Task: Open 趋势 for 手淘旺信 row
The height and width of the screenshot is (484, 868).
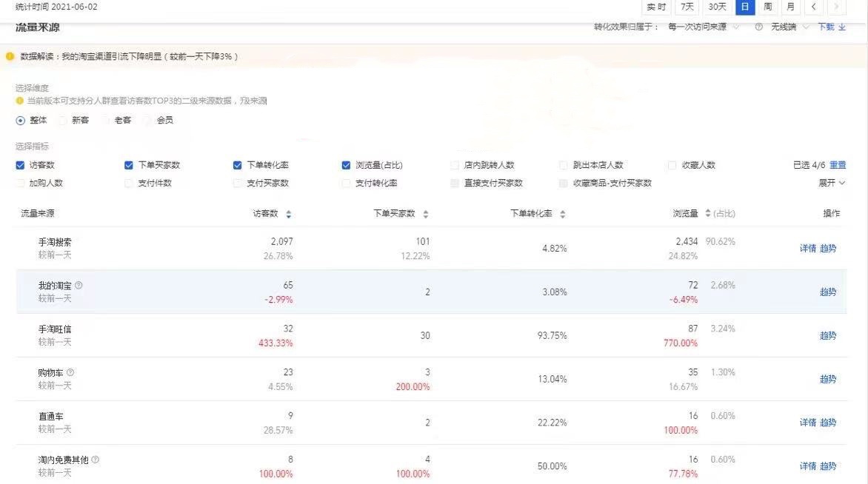Action: [827, 336]
